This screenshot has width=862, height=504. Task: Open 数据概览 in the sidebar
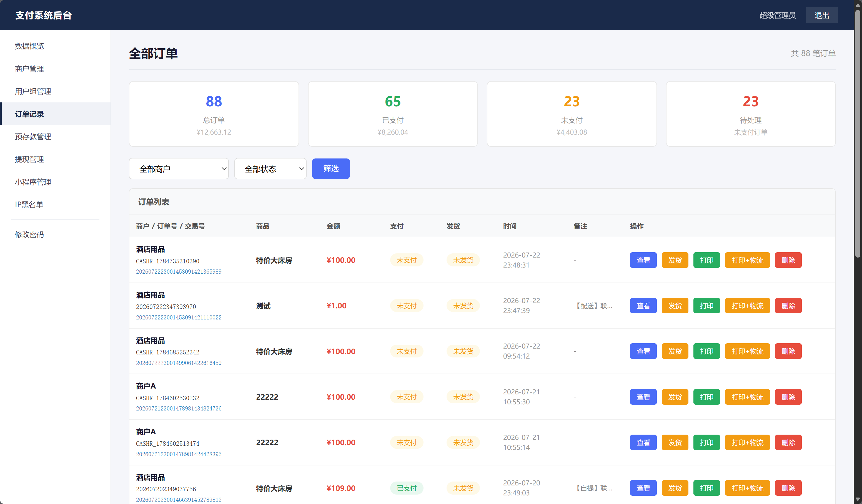tap(29, 46)
